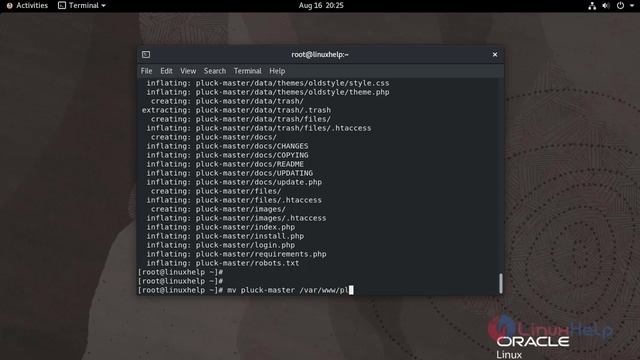Click the line pluck-master/docs/update.php
Viewport: 640px width, 360px height.
click(x=234, y=182)
